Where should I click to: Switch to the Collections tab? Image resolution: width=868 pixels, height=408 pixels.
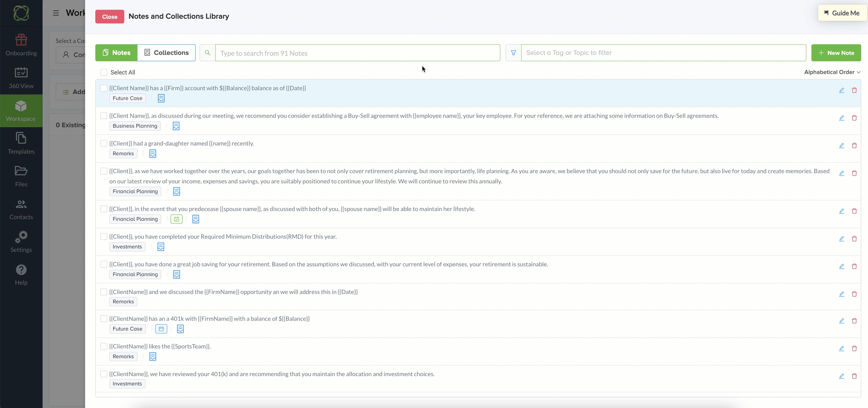pyautogui.click(x=166, y=53)
